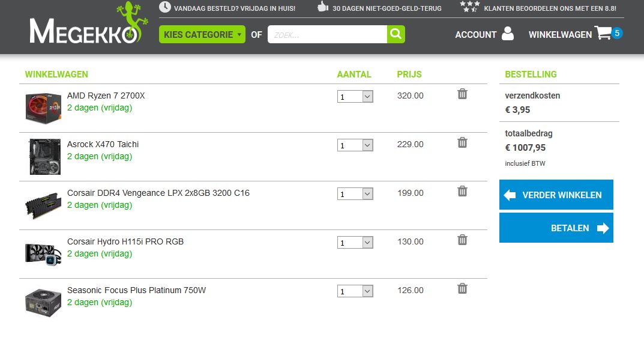Screen dimensions: 644x352
Task: Open the AMD Ryzen 7 2700X product link
Action: pyautogui.click(x=106, y=96)
